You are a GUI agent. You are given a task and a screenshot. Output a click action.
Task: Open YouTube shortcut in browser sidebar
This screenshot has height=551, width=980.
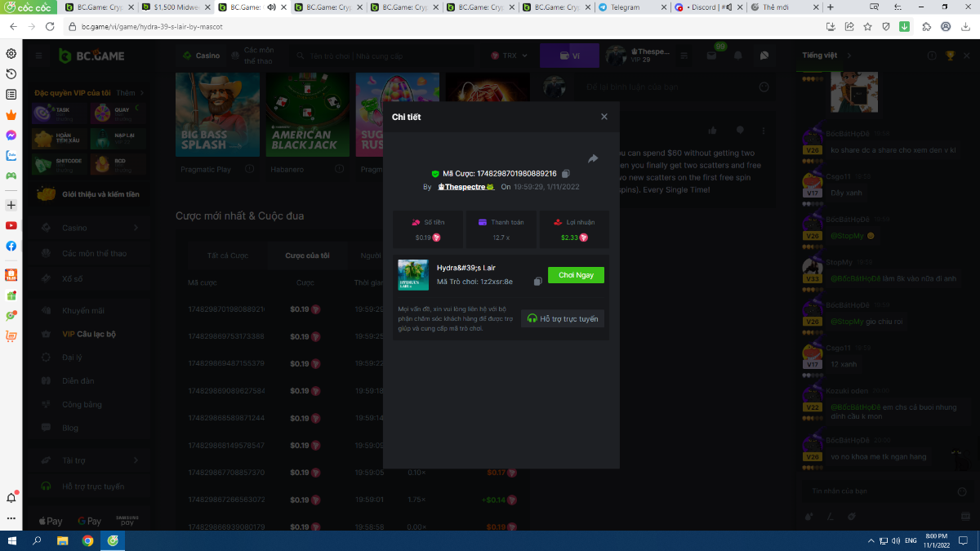(11, 225)
